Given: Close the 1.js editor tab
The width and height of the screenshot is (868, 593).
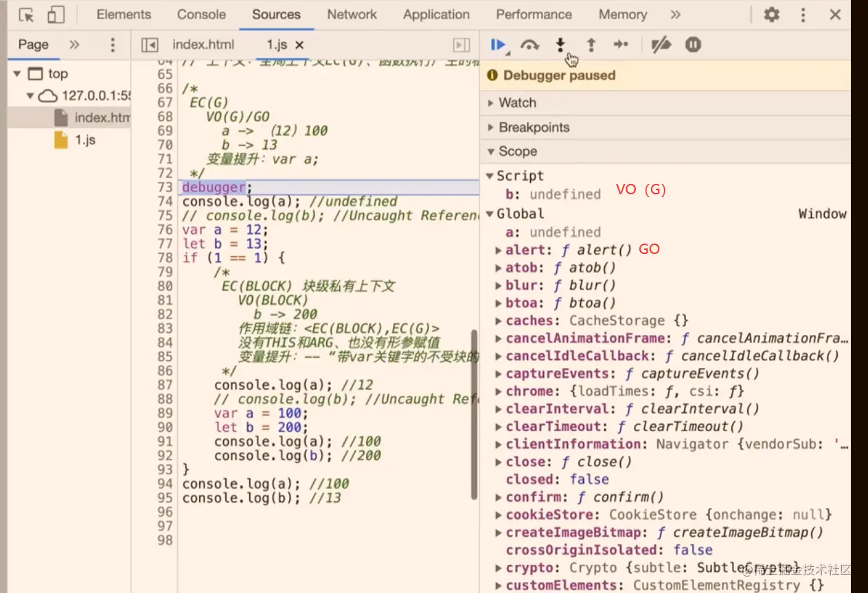Looking at the screenshot, I should pyautogui.click(x=299, y=45).
